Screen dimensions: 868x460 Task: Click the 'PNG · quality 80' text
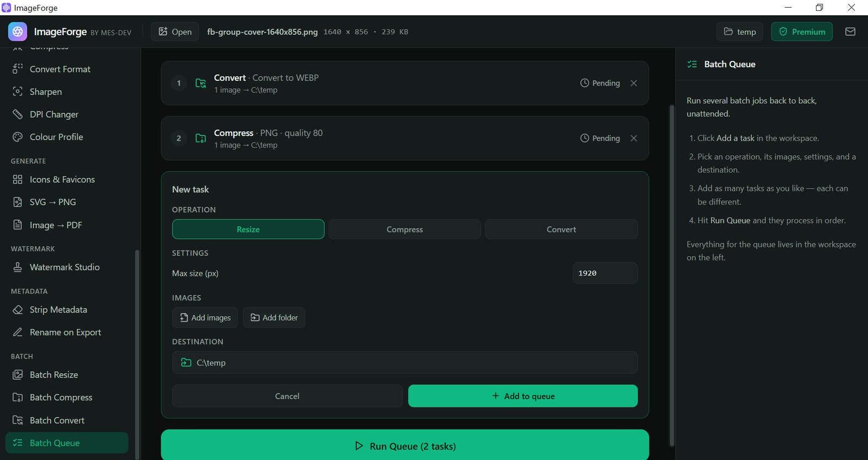coord(291,133)
